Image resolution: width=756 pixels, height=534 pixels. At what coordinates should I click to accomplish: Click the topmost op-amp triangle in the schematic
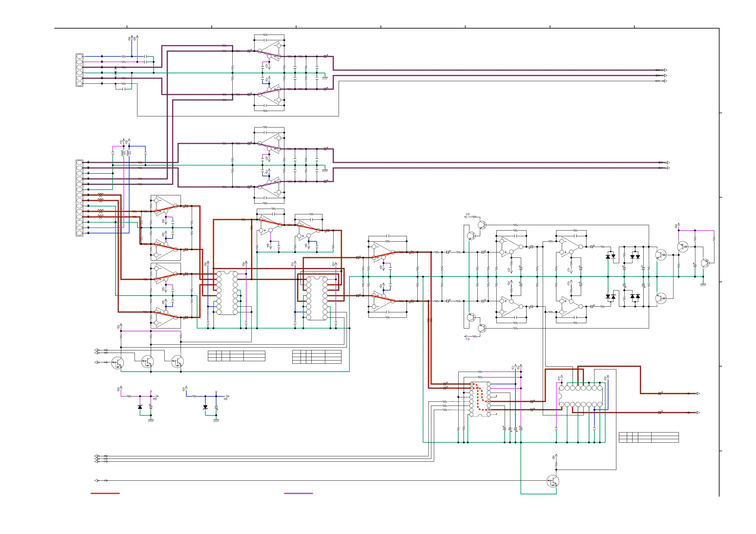pos(269,51)
